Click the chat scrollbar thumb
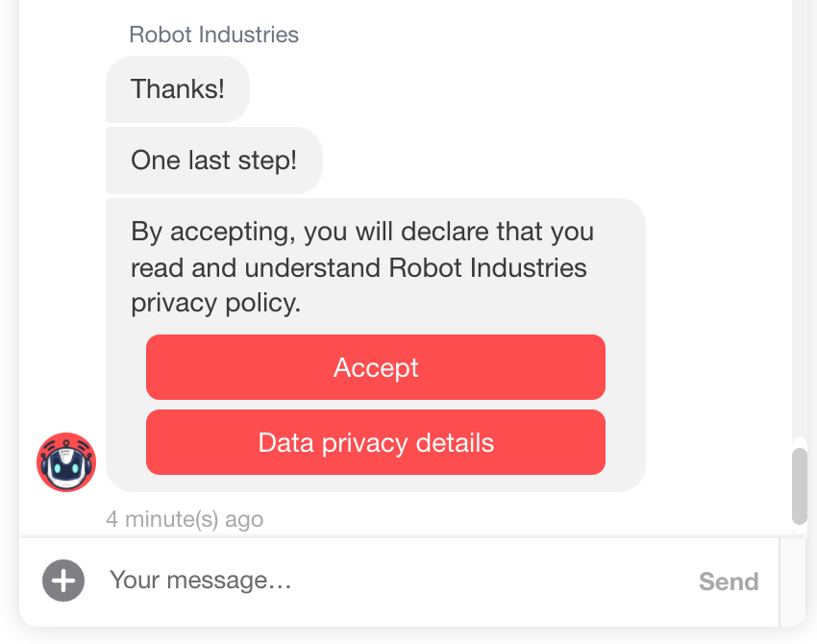This screenshot has height=644, width=817. (800, 485)
